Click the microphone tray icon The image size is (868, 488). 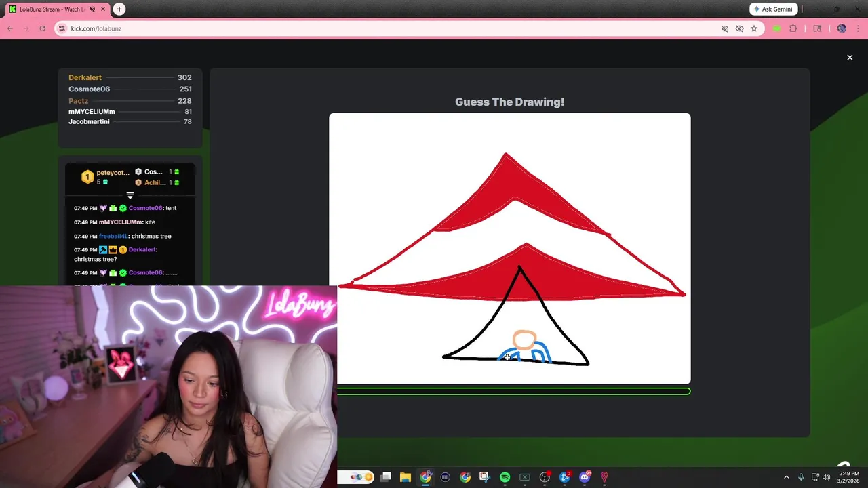(x=801, y=477)
